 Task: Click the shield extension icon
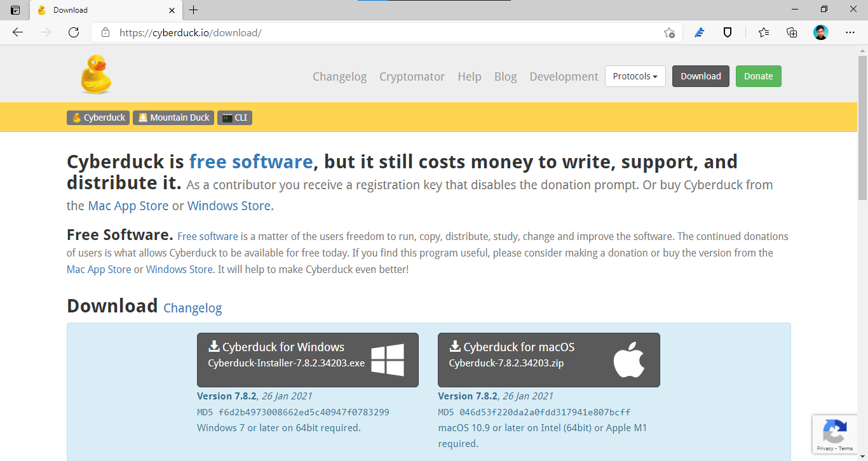point(728,32)
